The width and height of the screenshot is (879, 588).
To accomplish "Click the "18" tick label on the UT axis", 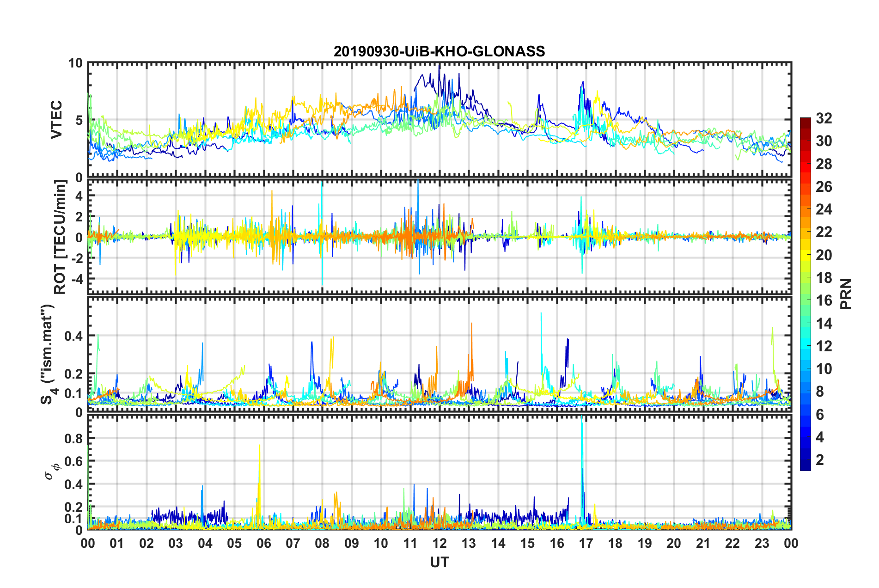I will tap(615, 543).
